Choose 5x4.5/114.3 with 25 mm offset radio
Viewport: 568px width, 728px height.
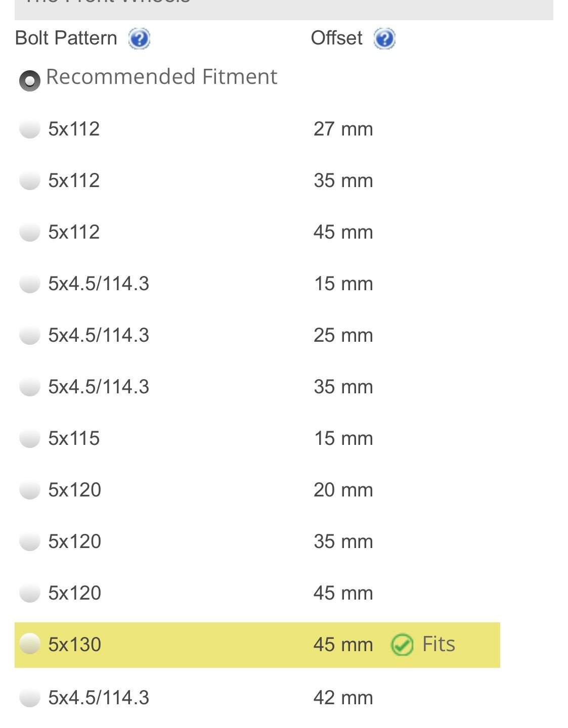pos(30,335)
